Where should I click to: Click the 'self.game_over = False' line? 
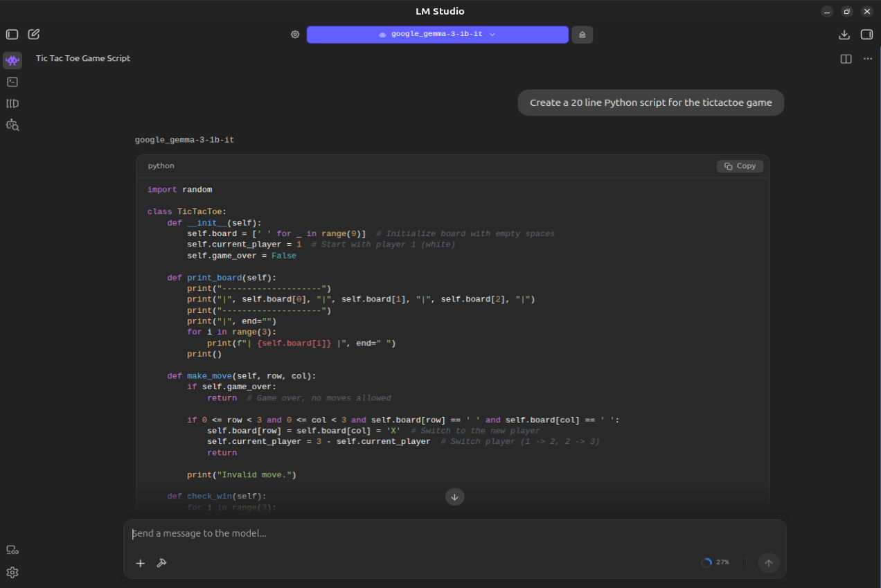coord(242,256)
